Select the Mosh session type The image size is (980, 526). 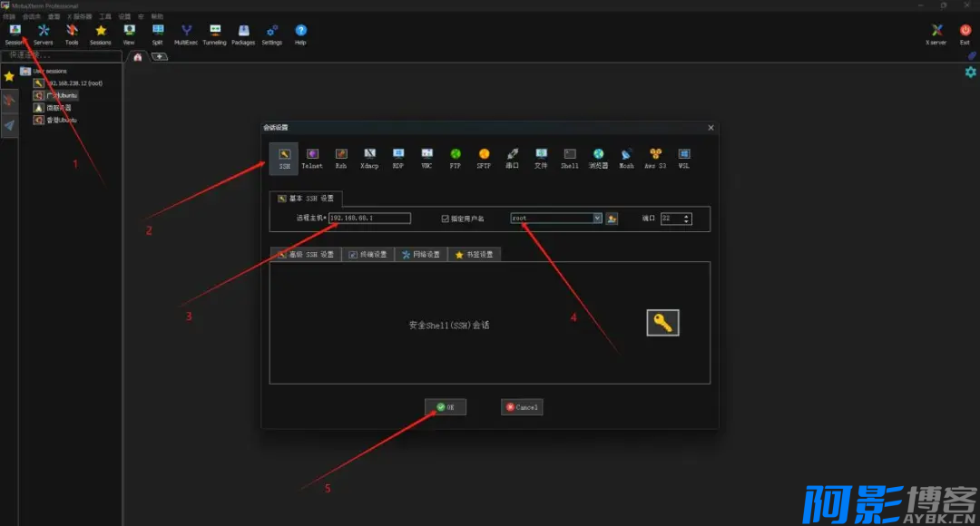626,159
